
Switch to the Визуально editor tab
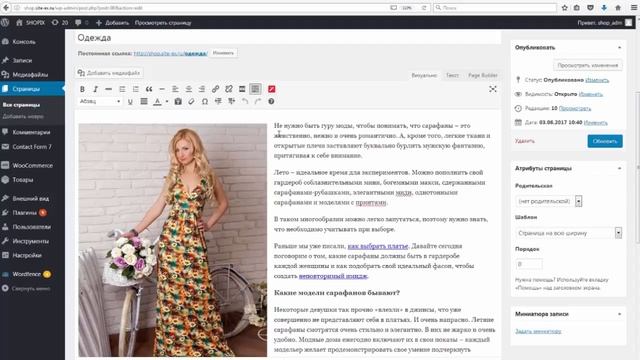coord(424,76)
